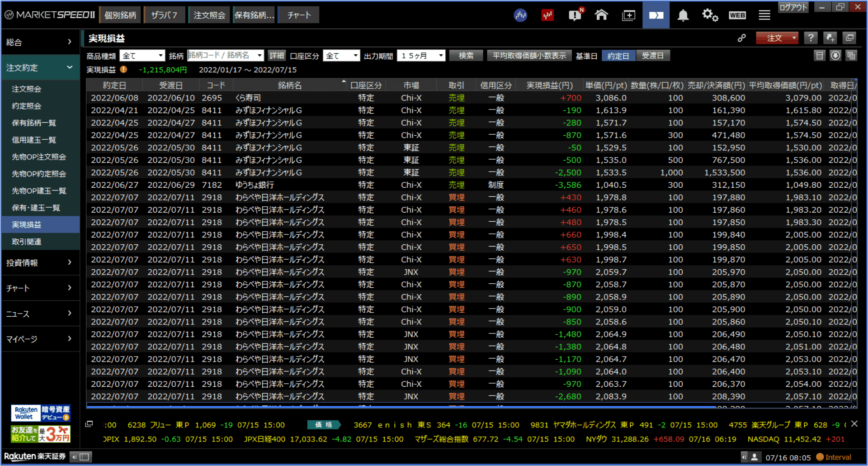This screenshot has height=466, width=868.
Task: Toggle 平均取得価額小数表示
Action: (529, 56)
